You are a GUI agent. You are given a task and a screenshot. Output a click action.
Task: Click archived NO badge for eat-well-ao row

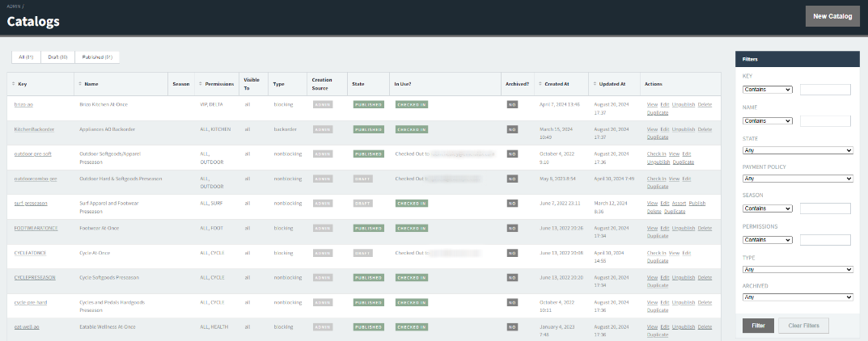tap(512, 327)
